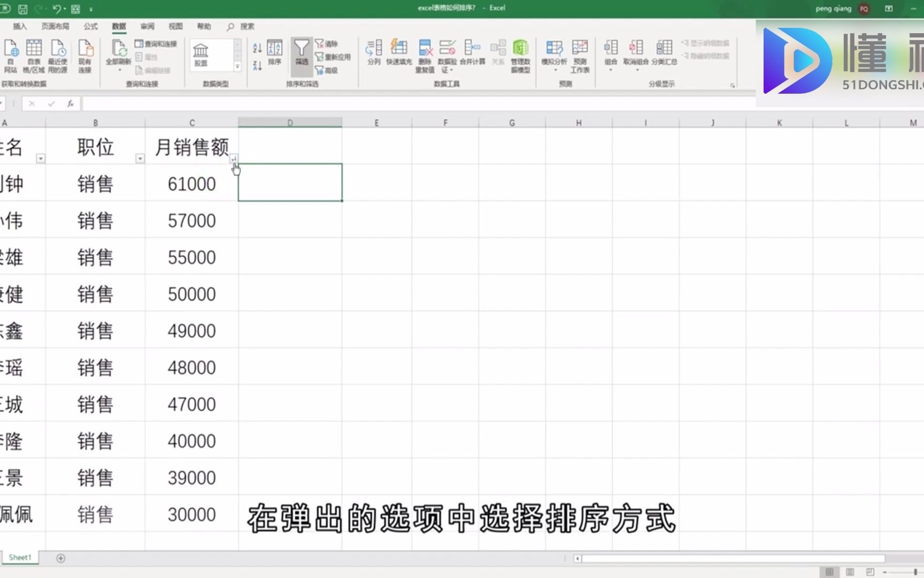Viewport: 924px width, 578px height.
Task: Select cell containing 61000
Action: click(x=191, y=183)
